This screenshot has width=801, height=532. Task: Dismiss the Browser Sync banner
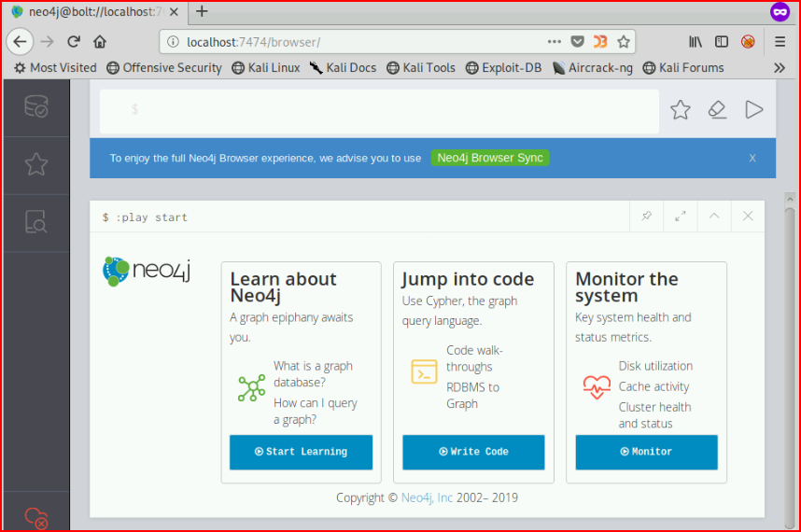point(752,159)
